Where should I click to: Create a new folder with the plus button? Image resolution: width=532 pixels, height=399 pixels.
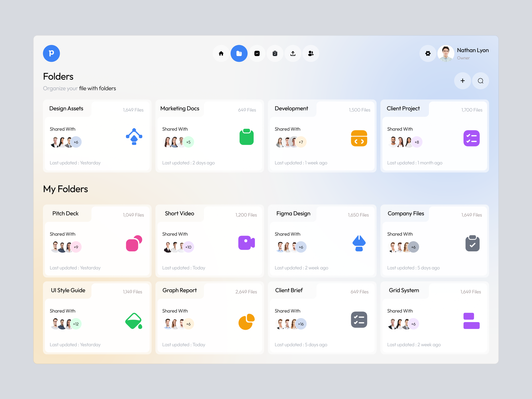click(x=462, y=81)
